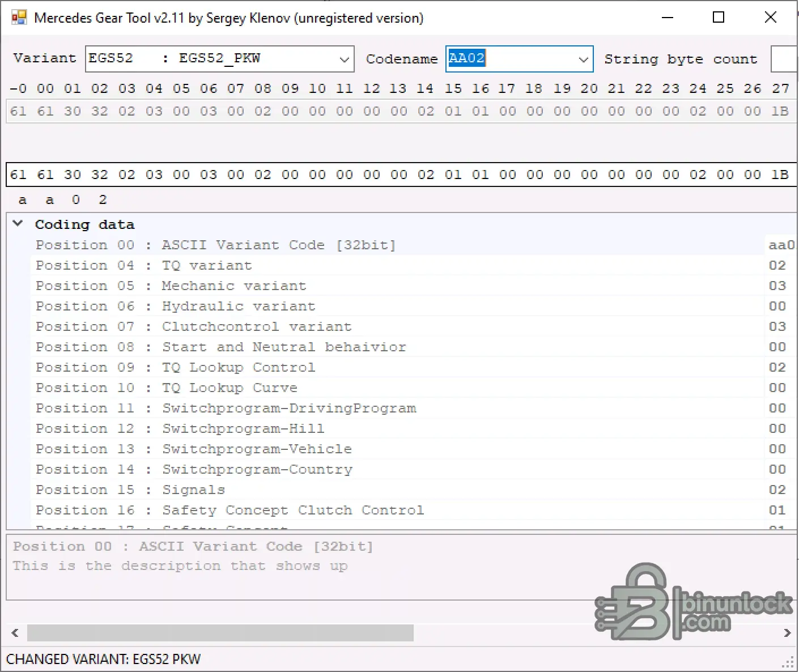Click value 03 of Mechanic variant
The image size is (799, 672).
click(x=777, y=286)
